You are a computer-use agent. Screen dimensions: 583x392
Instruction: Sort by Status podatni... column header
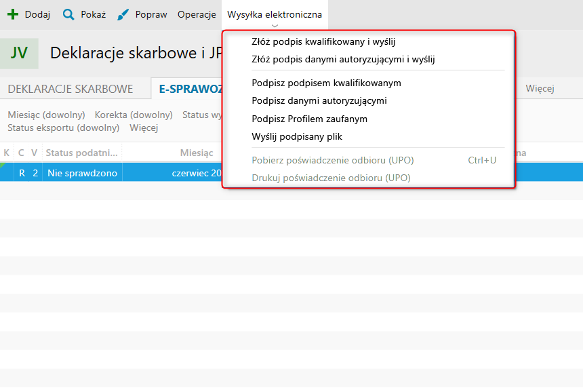(82, 153)
